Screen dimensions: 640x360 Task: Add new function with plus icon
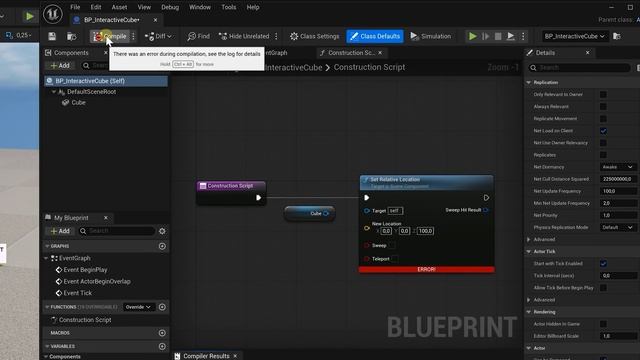coord(162,307)
